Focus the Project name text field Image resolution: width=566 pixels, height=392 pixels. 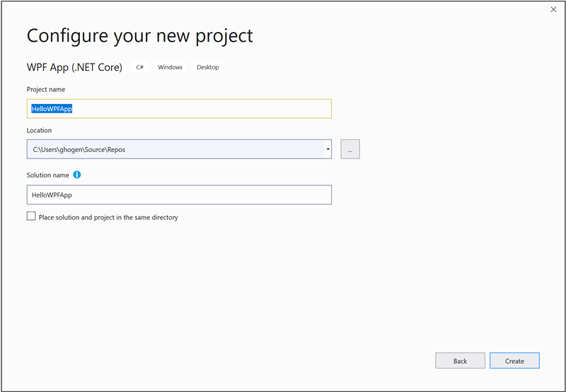coord(212,109)
